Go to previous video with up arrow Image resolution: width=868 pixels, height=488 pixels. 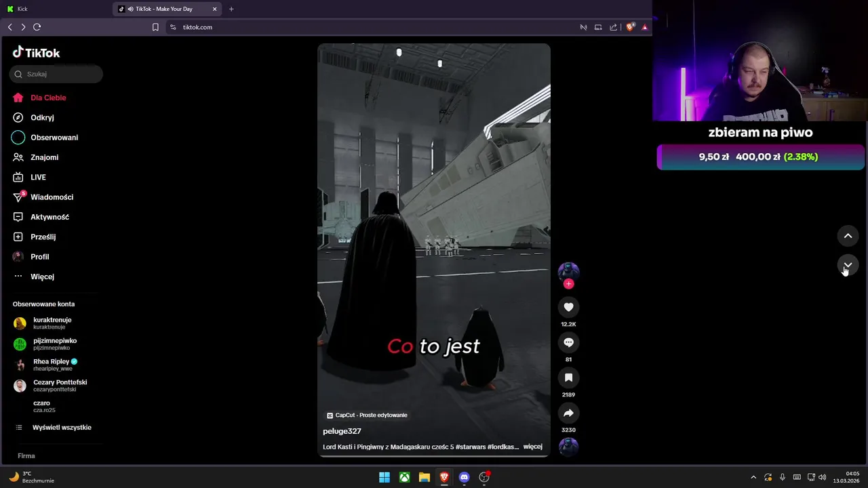point(848,236)
